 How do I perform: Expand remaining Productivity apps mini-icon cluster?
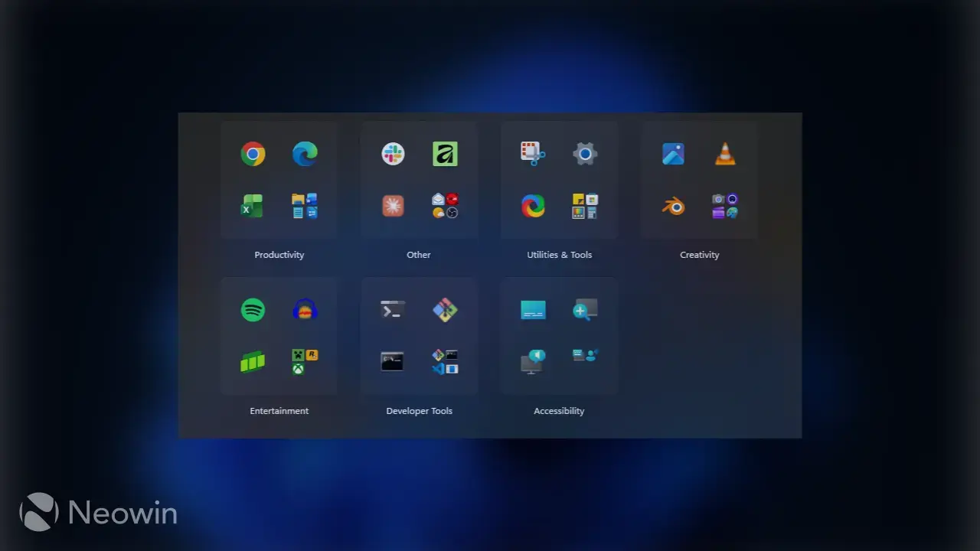point(305,206)
